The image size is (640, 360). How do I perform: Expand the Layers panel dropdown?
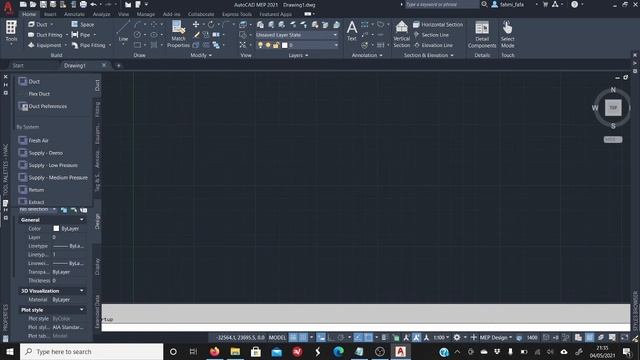(x=298, y=56)
